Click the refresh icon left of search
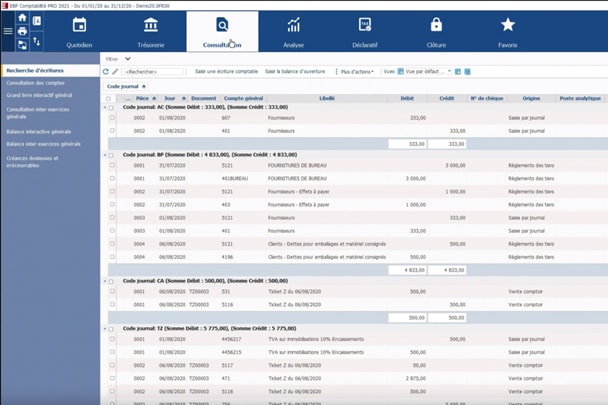608x405 pixels. pyautogui.click(x=106, y=72)
